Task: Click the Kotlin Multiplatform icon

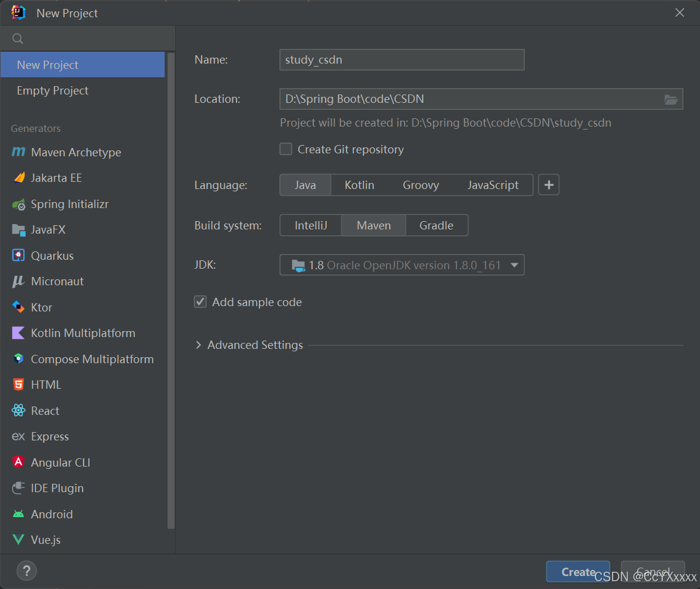Action: point(18,333)
